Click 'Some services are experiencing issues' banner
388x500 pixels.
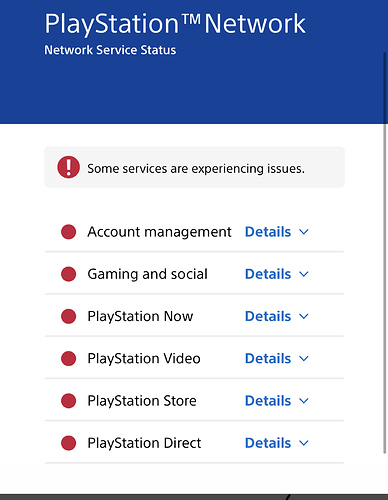click(194, 167)
